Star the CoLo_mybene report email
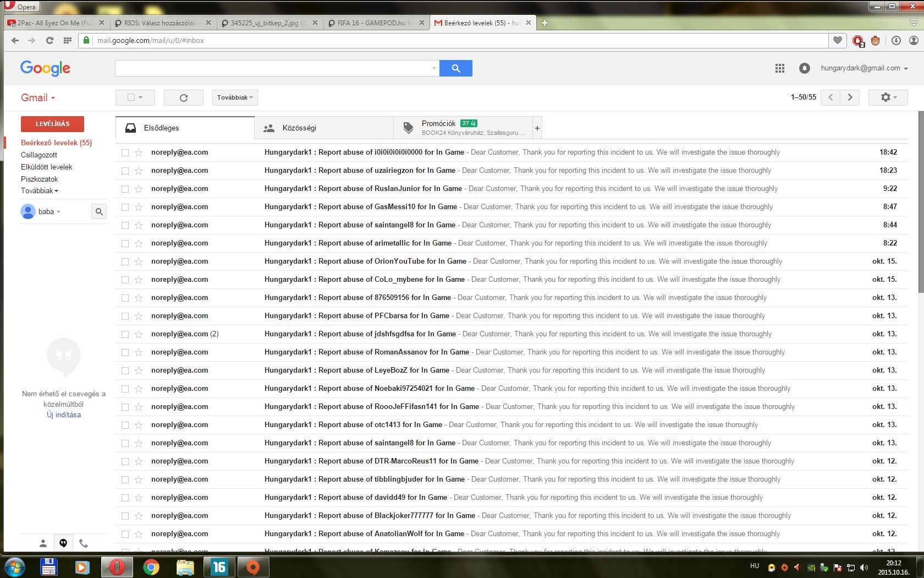 tap(139, 280)
